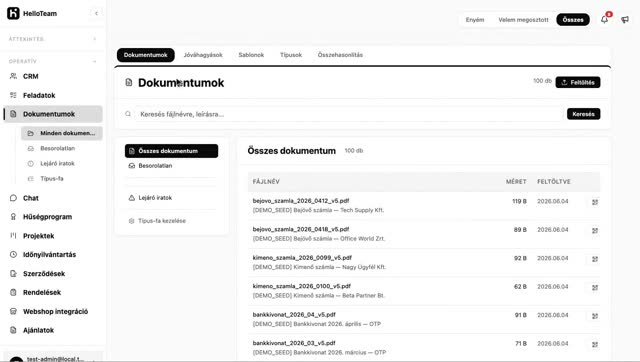Sort by the Feltöltve column header
The image size is (640, 362).
553,182
